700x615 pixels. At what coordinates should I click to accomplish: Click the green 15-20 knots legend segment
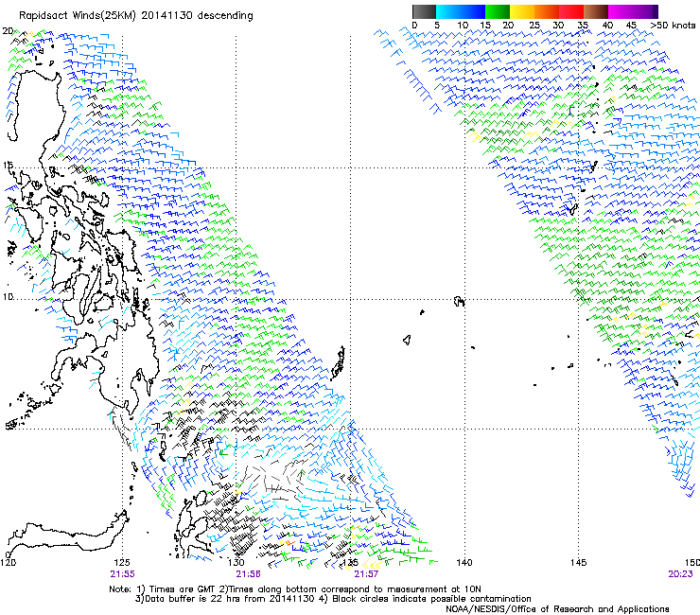coord(498,11)
